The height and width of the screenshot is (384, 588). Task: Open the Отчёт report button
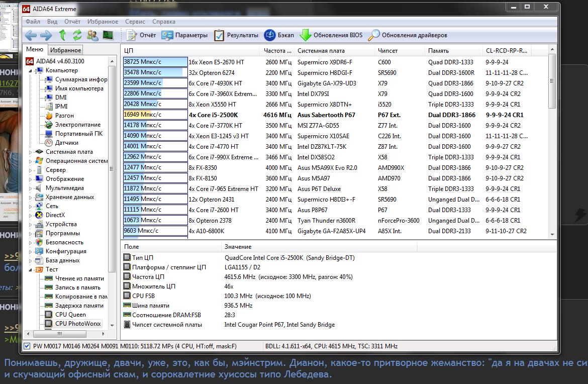141,35
